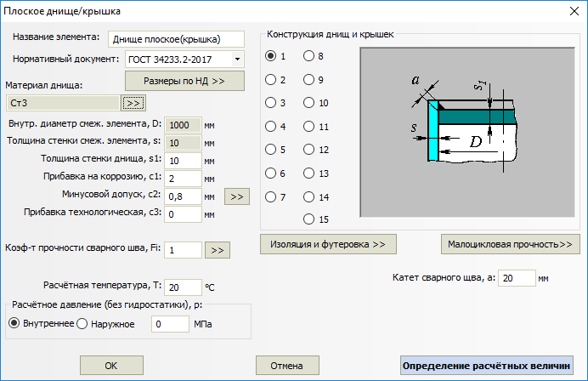Screen dimensions: 588x381
Task: Select Наружное pressure option
Action: point(82,323)
